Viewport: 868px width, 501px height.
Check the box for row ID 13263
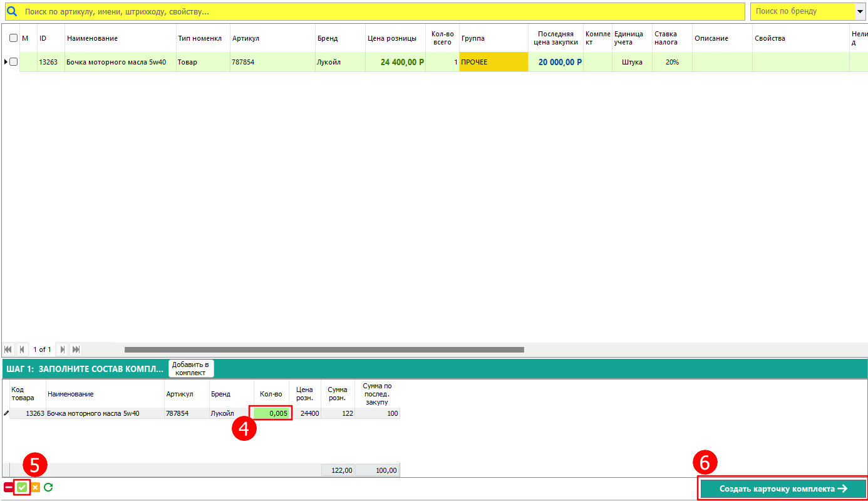13,62
